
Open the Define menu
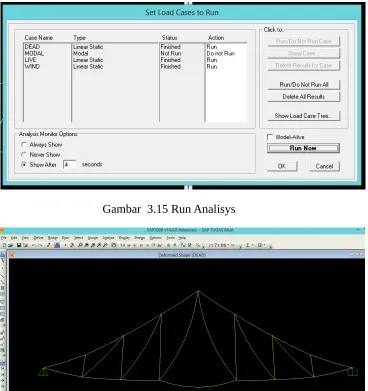click(38, 238)
